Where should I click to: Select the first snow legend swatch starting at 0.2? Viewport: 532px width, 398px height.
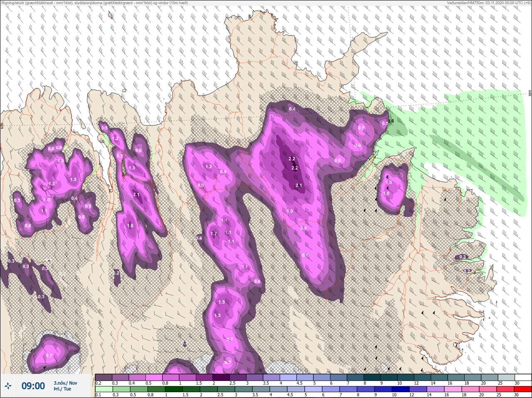pyautogui.click(x=103, y=377)
